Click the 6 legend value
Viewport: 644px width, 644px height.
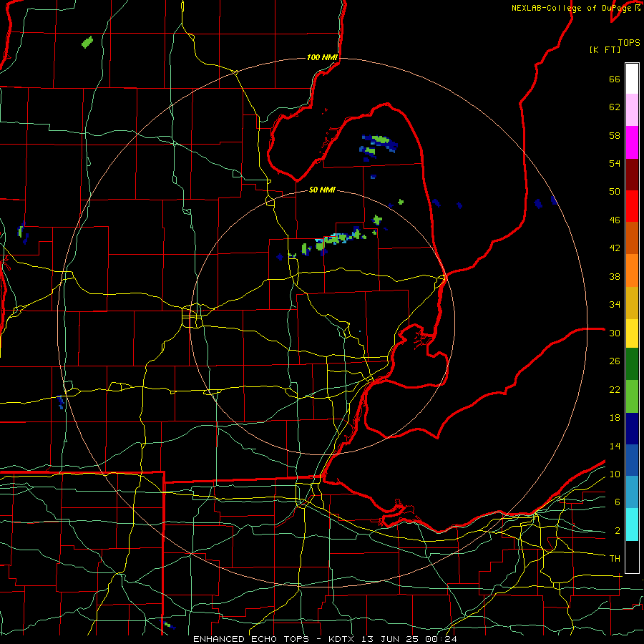(x=618, y=502)
